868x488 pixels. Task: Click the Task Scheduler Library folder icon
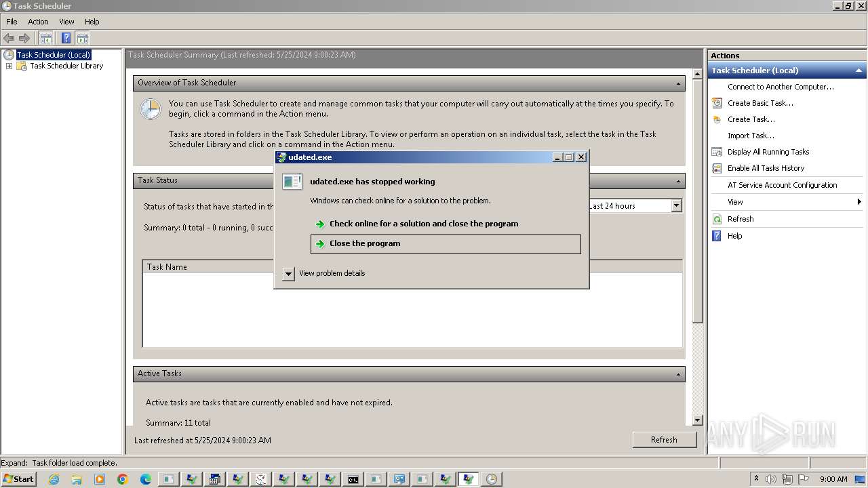coord(22,66)
